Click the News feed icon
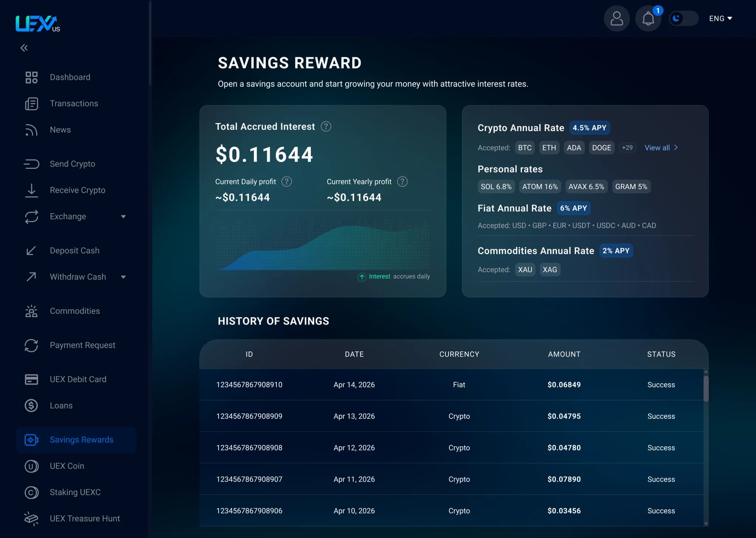This screenshot has height=538, width=756. click(31, 130)
